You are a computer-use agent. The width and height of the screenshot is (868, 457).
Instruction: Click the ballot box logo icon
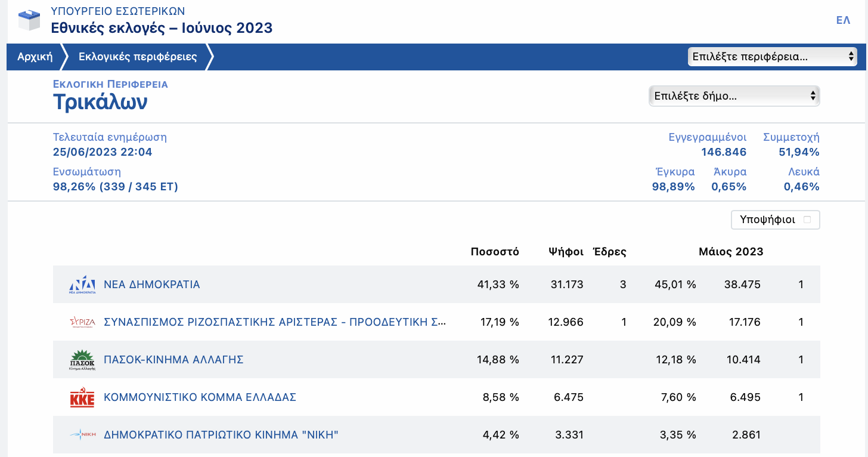(29, 20)
